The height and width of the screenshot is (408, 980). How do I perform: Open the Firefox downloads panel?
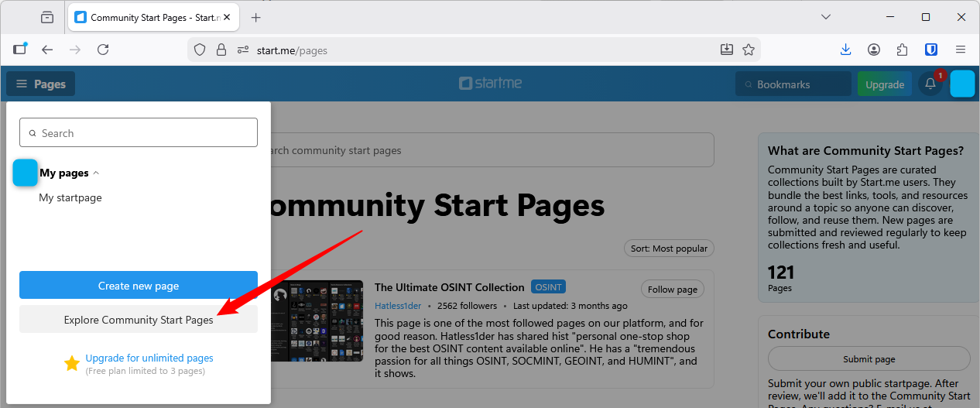coord(846,50)
